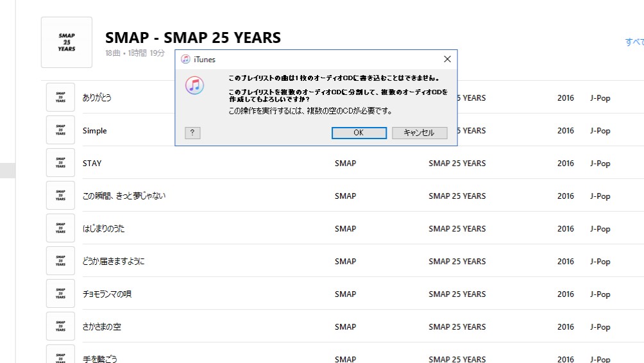Select the どうか届きますように track artwork
Screen dimensions: 644x363
tap(60, 261)
